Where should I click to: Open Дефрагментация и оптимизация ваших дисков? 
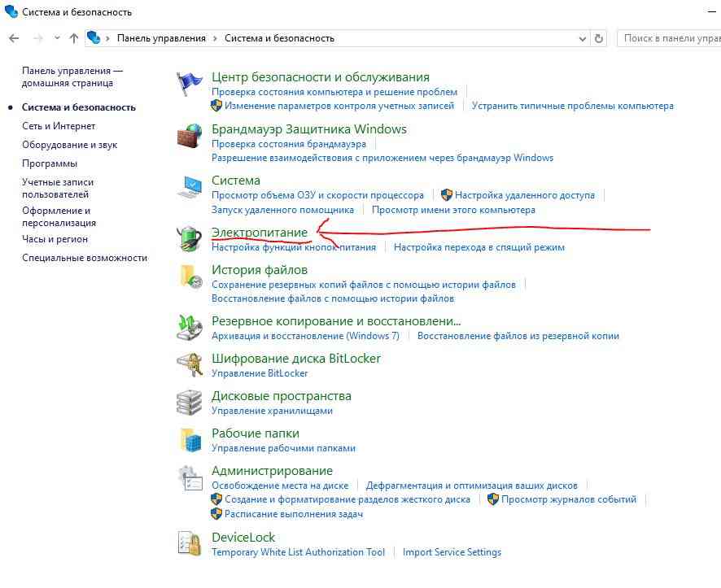(x=471, y=485)
